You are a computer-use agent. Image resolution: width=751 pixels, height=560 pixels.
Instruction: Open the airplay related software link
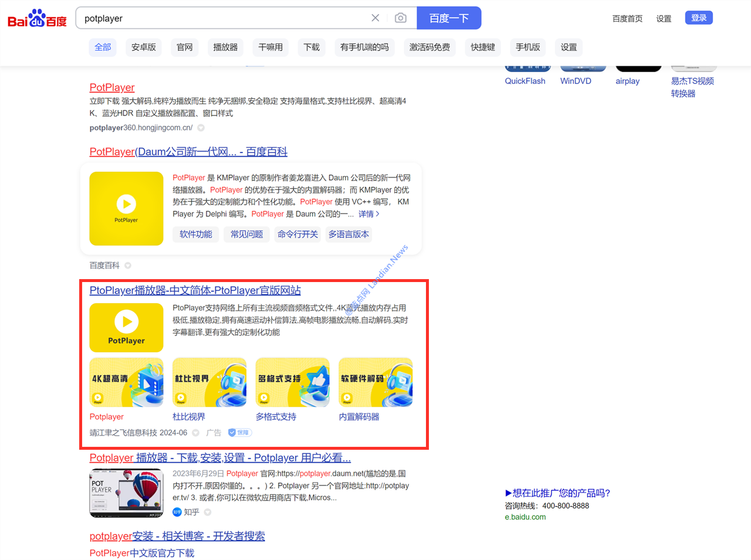[x=627, y=81]
